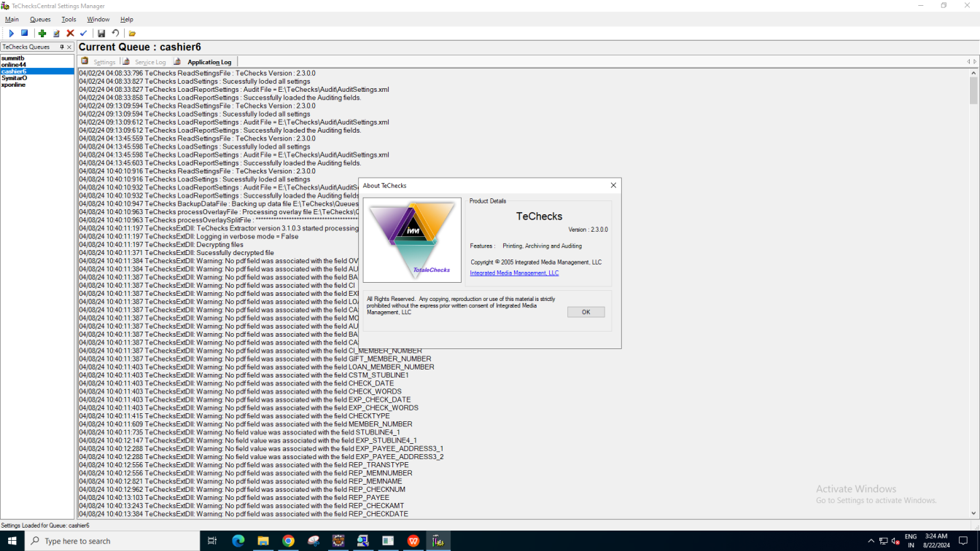Viewport: 980px width, 551px height.
Task: Open the Queues menu
Action: point(40,20)
